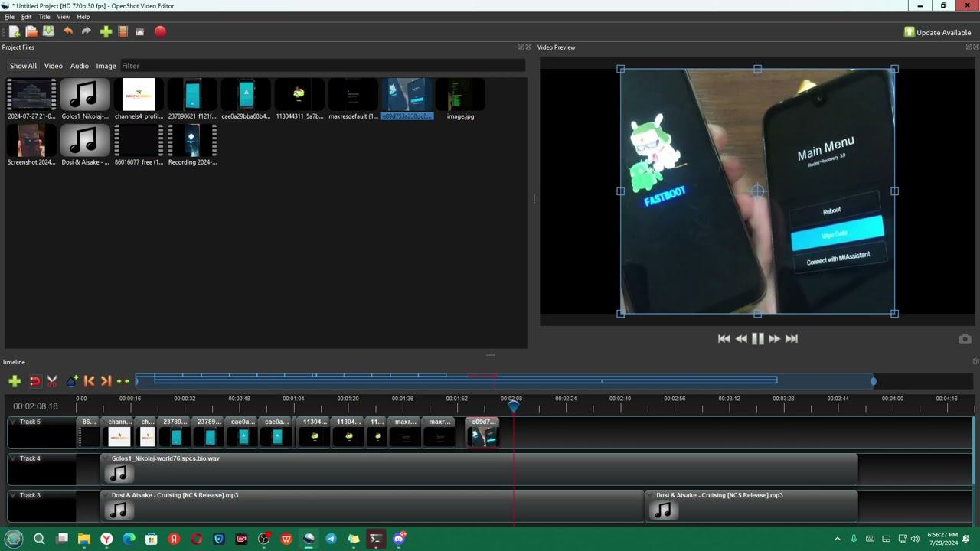The width and height of the screenshot is (980, 551).
Task: Click the timeline playhead marker
Action: 514,406
